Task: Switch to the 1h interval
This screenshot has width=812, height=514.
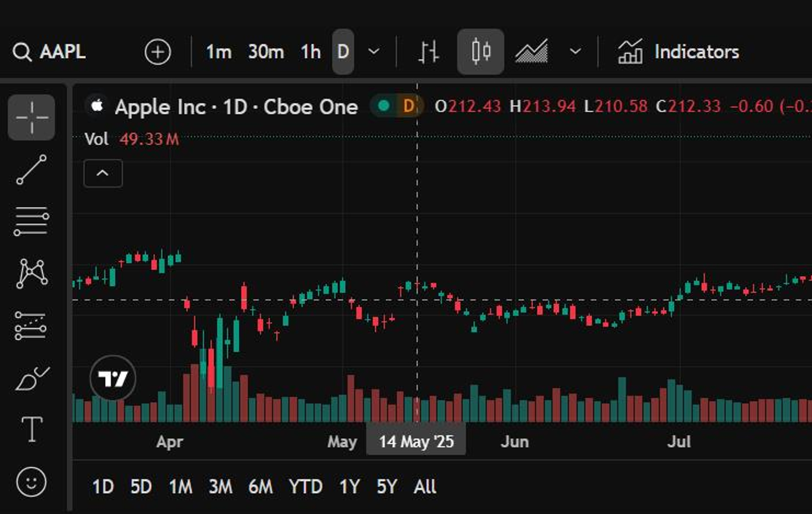Action: point(311,52)
